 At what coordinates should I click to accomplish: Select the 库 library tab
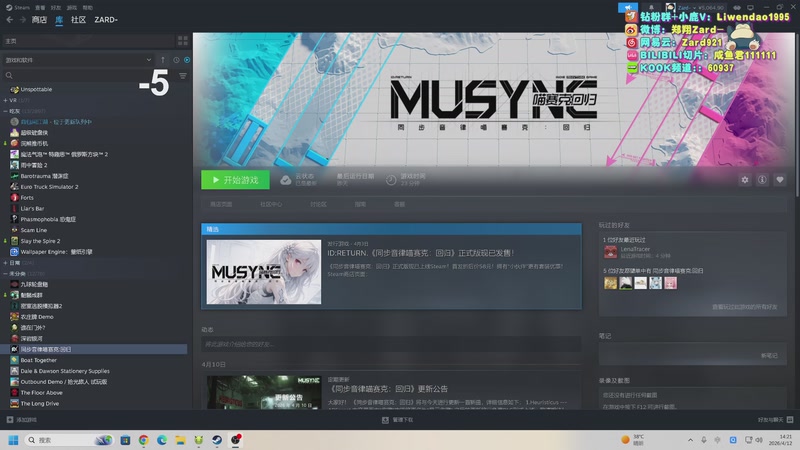coord(59,19)
